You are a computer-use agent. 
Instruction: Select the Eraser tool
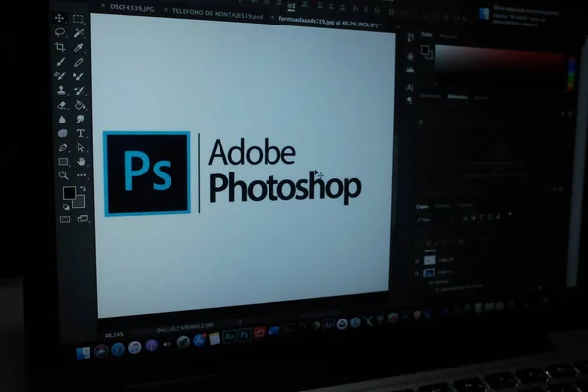62,105
